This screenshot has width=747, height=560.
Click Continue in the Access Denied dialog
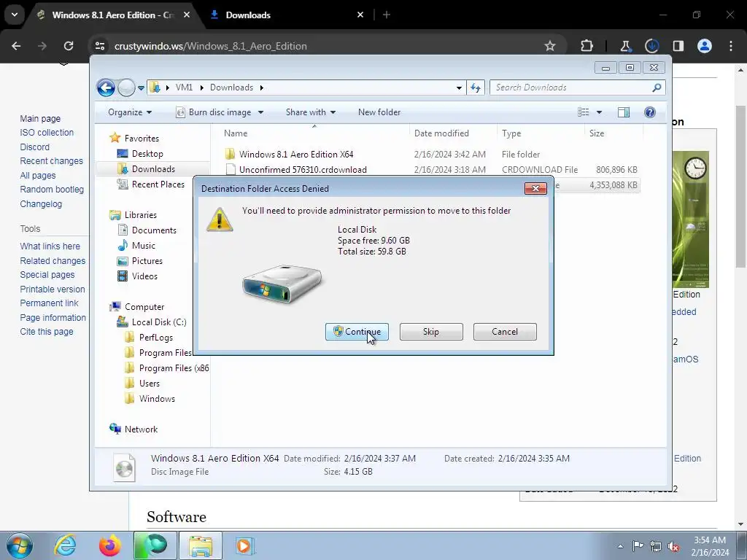point(357,332)
